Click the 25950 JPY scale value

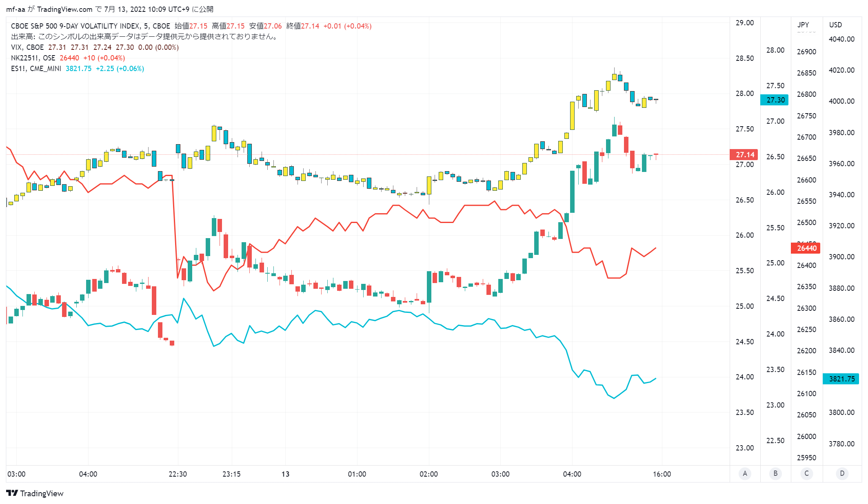806,458
